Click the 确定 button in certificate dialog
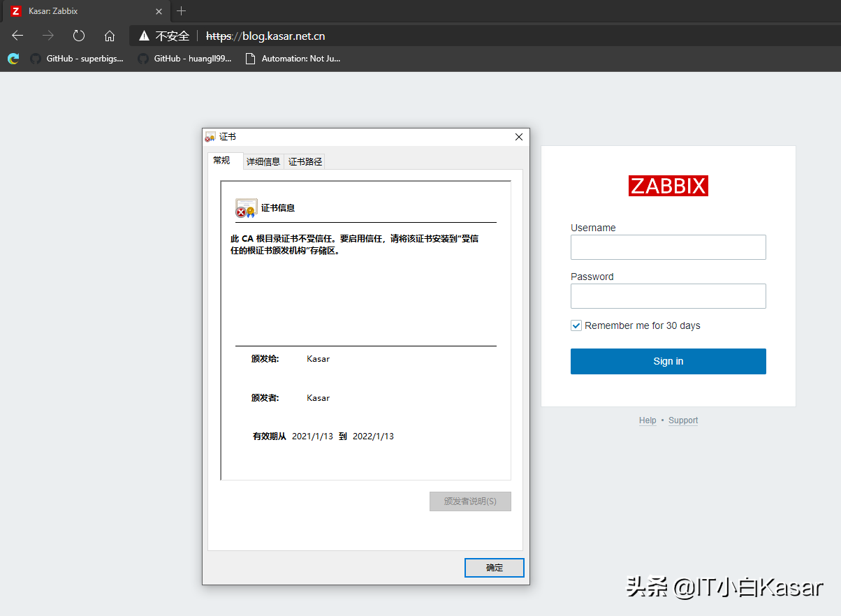Image resolution: width=841 pixels, height=616 pixels. coord(495,568)
